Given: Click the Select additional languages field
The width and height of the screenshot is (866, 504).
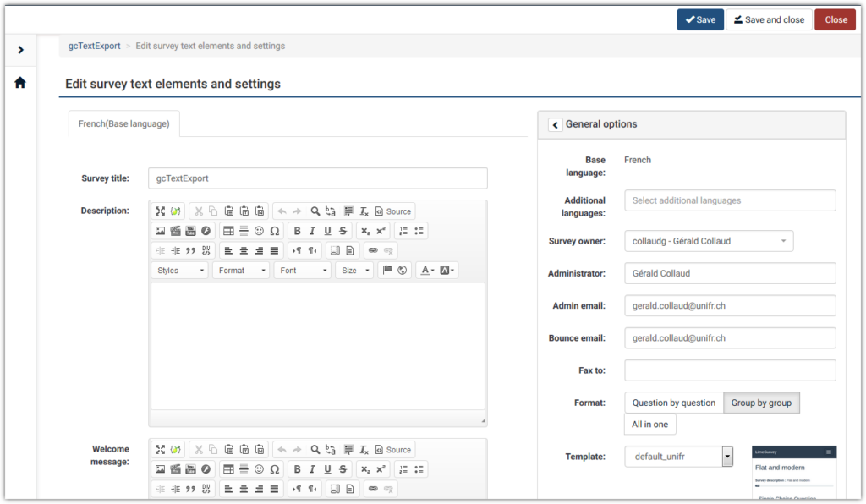Looking at the screenshot, I should pyautogui.click(x=730, y=200).
